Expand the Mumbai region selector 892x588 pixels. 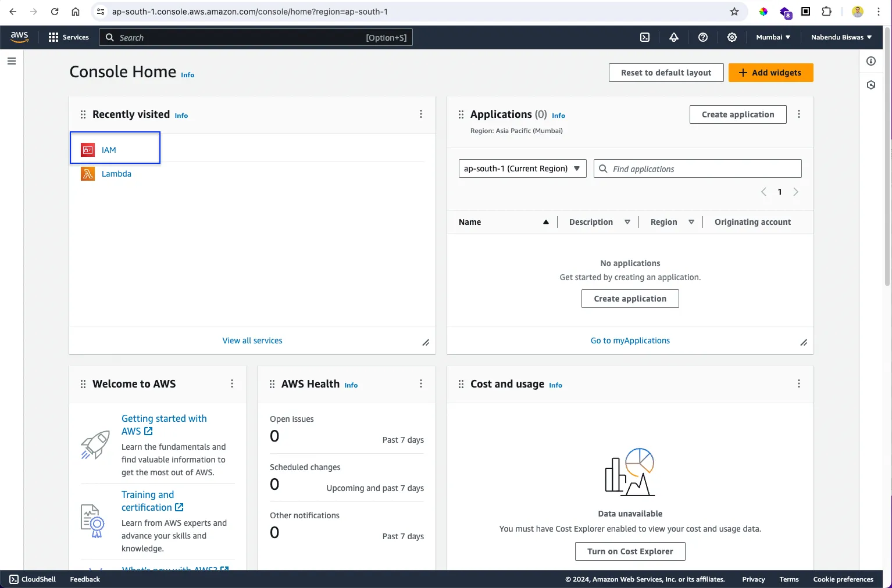pyautogui.click(x=773, y=37)
